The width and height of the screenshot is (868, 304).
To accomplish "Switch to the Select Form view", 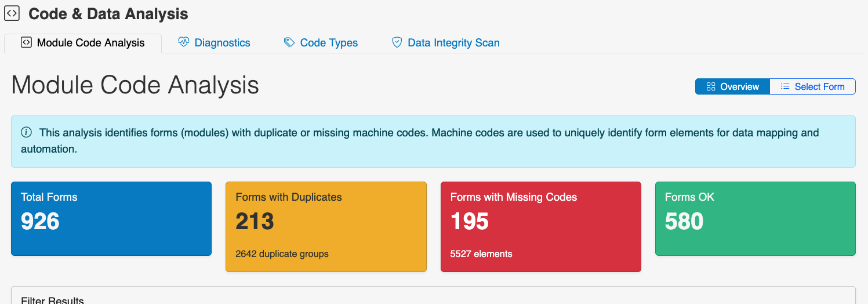I will [813, 86].
